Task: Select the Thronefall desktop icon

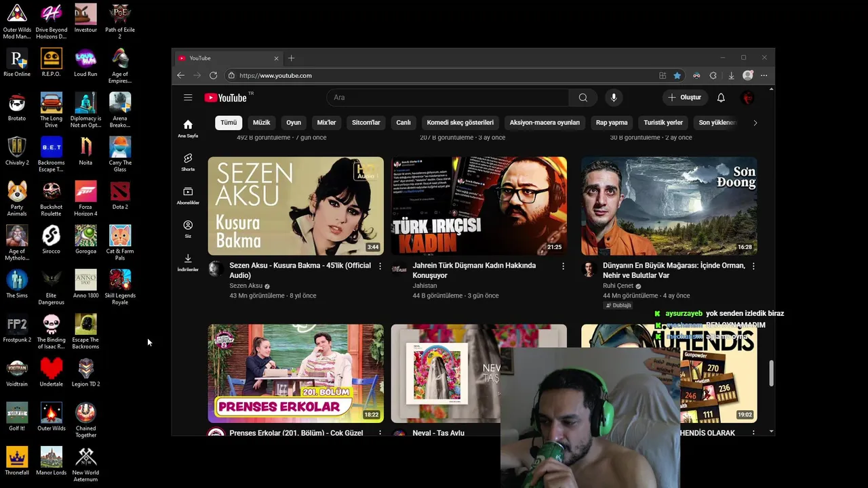Action: pos(16,461)
